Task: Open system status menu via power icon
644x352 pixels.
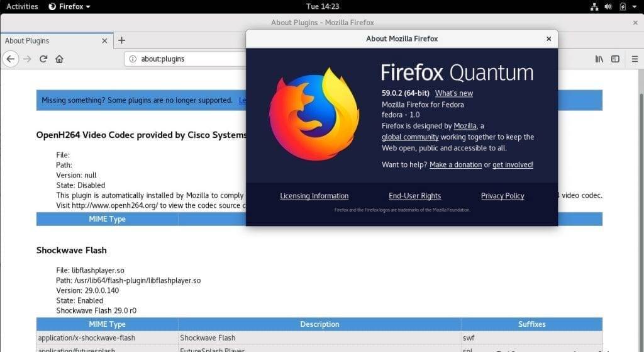Action: pyautogui.click(x=623, y=6)
